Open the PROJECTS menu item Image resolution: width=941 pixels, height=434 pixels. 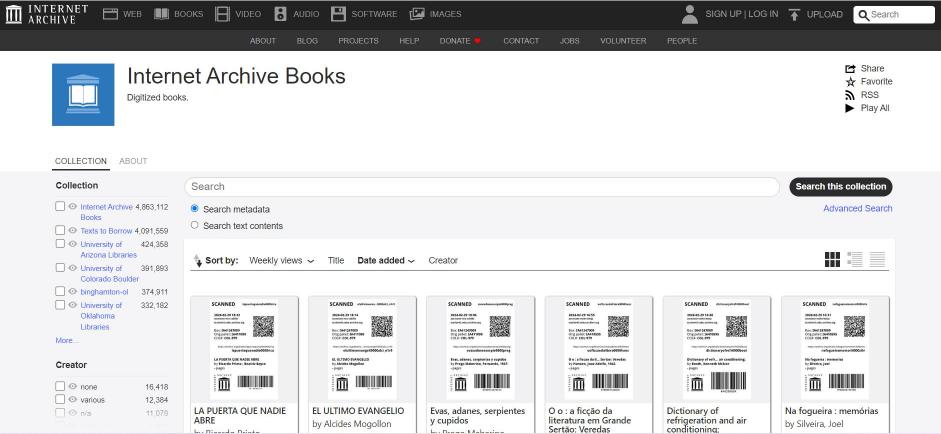(x=358, y=41)
